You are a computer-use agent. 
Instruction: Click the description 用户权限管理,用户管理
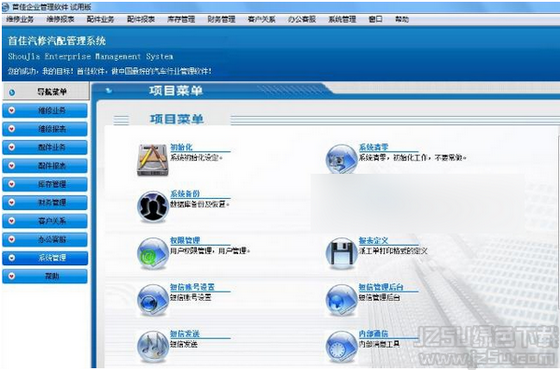(x=210, y=251)
